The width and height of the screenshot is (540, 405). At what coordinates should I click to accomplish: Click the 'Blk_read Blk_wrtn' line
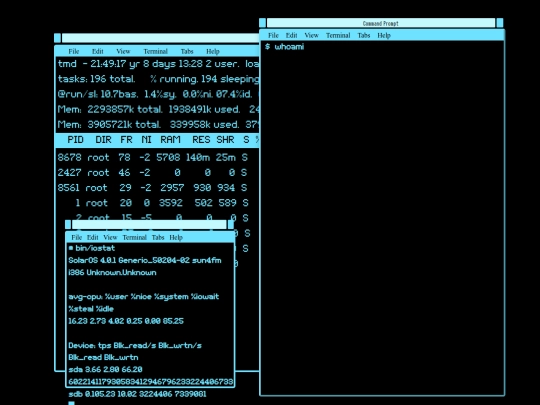click(x=103, y=357)
